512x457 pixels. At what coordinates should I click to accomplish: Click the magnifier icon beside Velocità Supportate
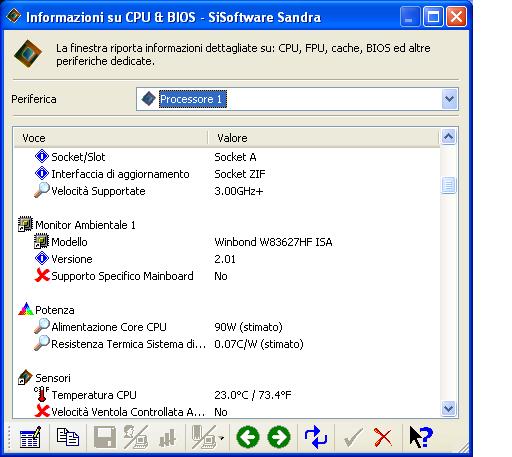pos(42,190)
